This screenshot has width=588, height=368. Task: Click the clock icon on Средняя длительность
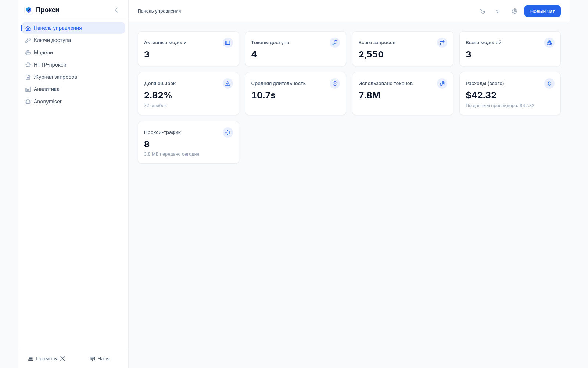335,84
